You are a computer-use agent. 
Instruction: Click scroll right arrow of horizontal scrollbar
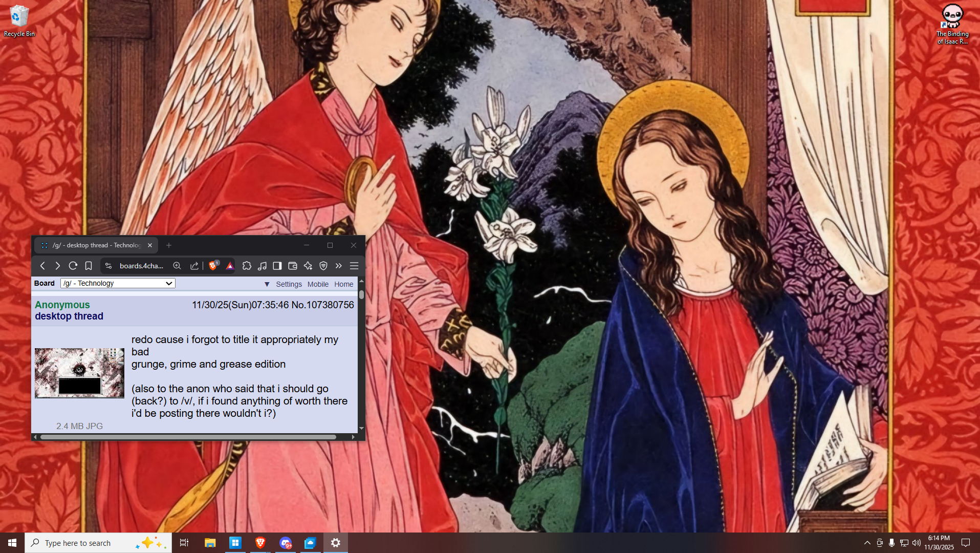[354, 437]
